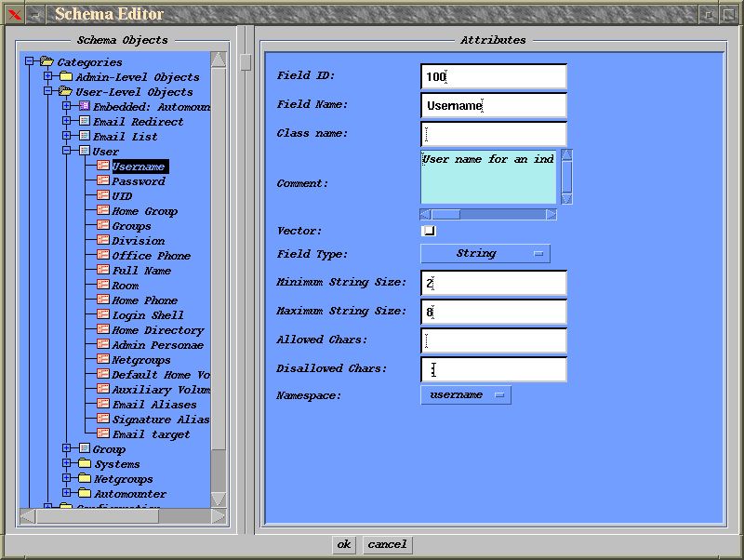This screenshot has width=744, height=560.
Task: Click the Full Name field icon
Action: tap(103, 270)
